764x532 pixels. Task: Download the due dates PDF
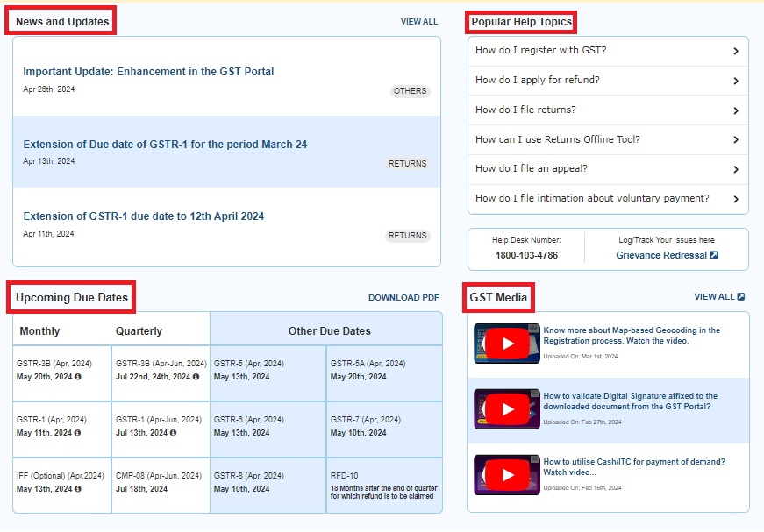tap(403, 298)
